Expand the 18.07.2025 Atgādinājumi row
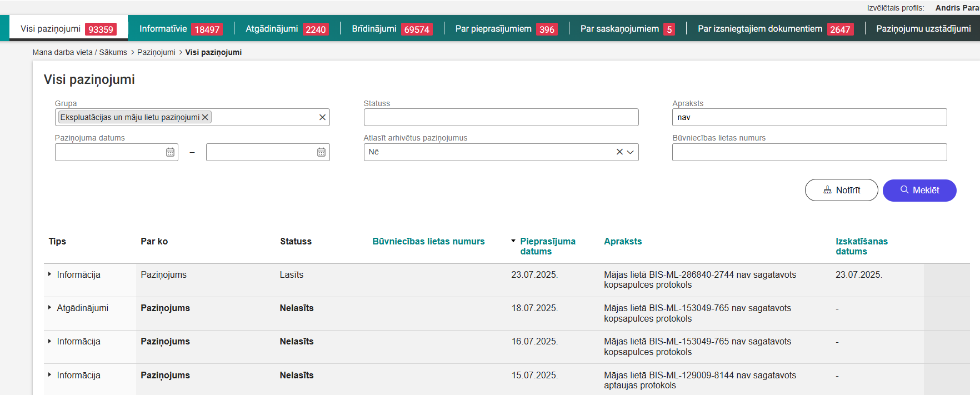 49,308
